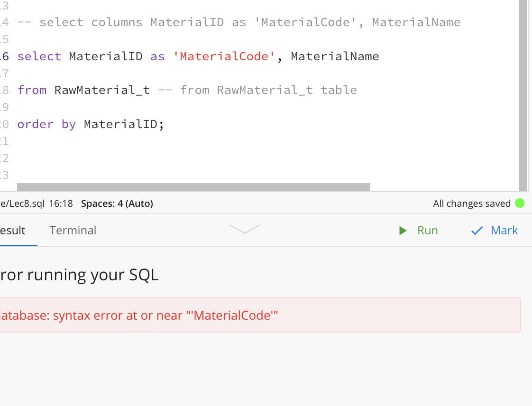This screenshot has width=532, height=406.
Task: Click the 'as' keyword on line 16
Action: (x=157, y=56)
